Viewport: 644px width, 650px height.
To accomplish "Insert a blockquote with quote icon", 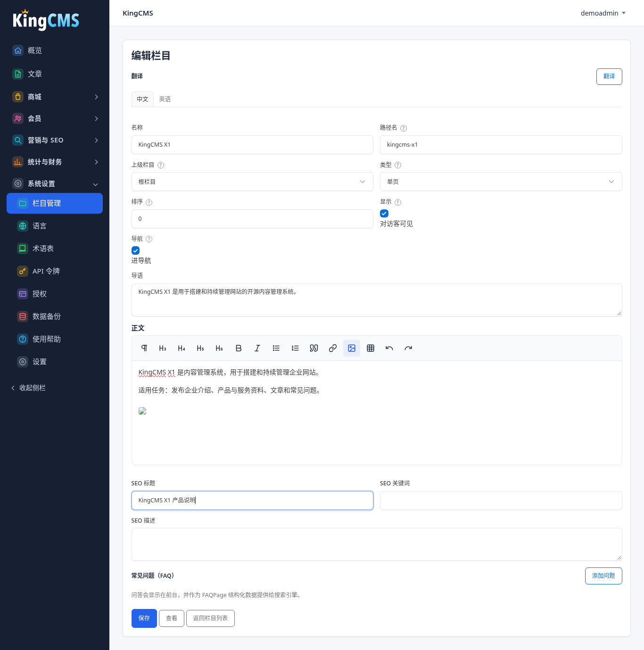I will [x=314, y=348].
